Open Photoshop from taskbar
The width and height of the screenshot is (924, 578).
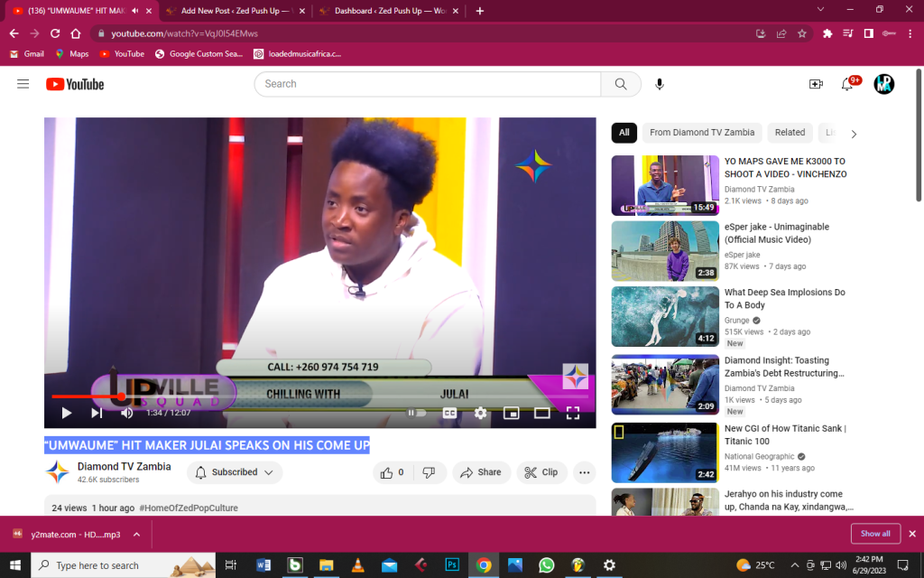[452, 565]
